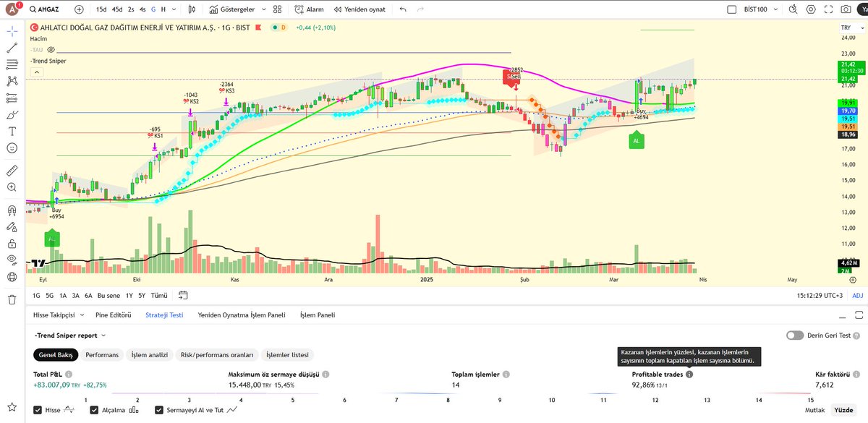Toggle lock all drawings
The height and width of the screenshot is (423, 868).
point(12,244)
